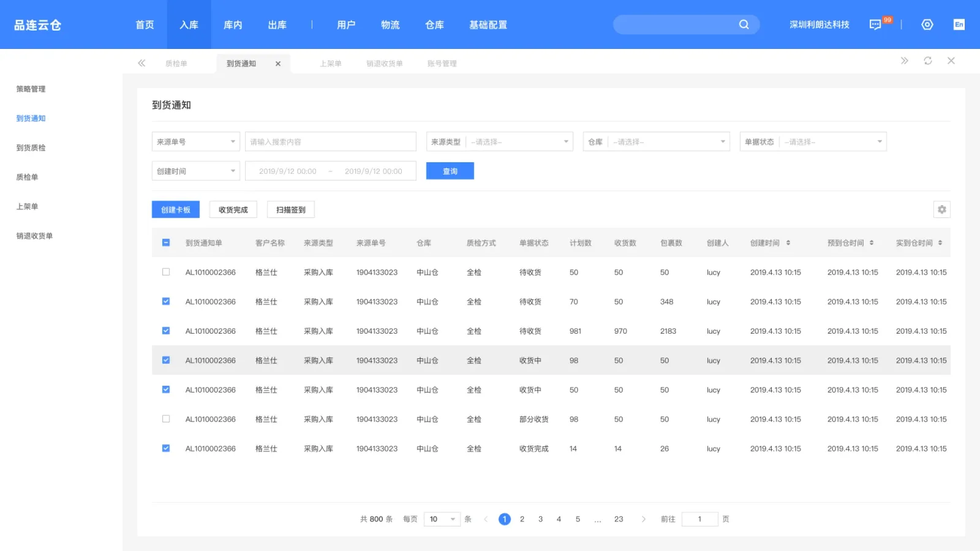
Task: Open 到货质检 in sidebar
Action: (31, 148)
